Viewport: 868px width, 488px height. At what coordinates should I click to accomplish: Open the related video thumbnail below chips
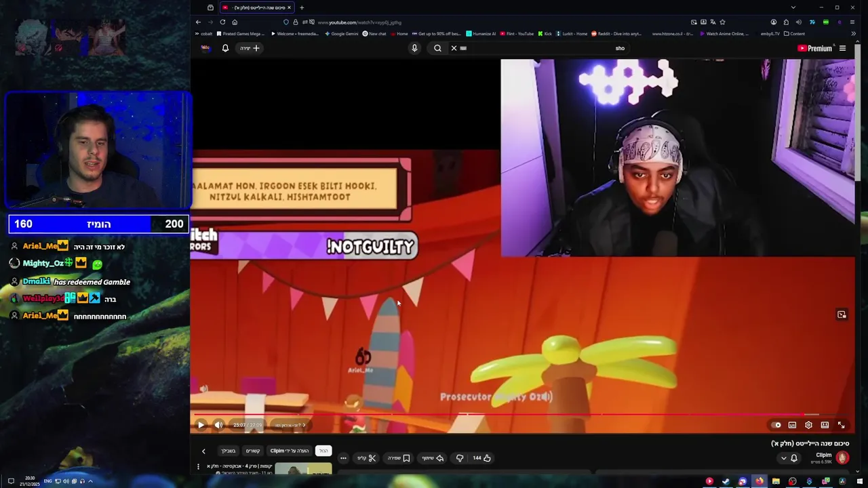click(303, 469)
